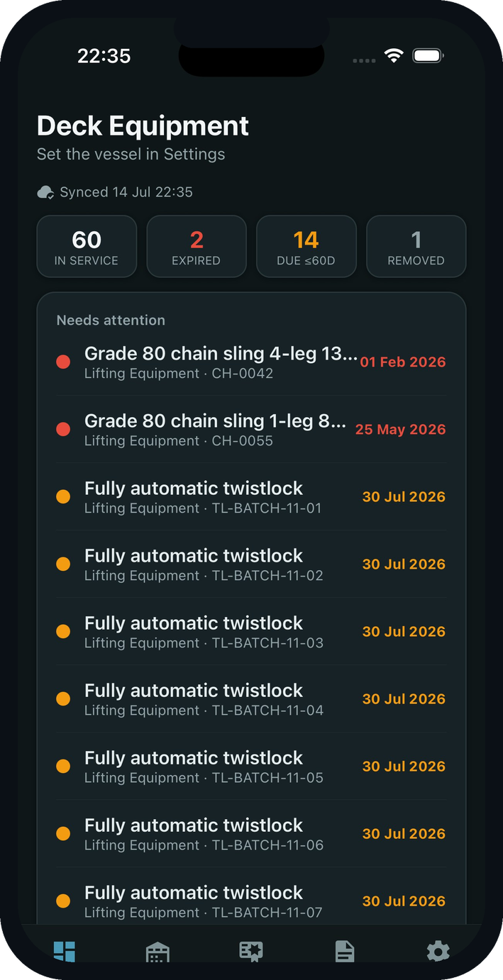Open the documents tab icon
The height and width of the screenshot is (980, 503).
point(345,952)
